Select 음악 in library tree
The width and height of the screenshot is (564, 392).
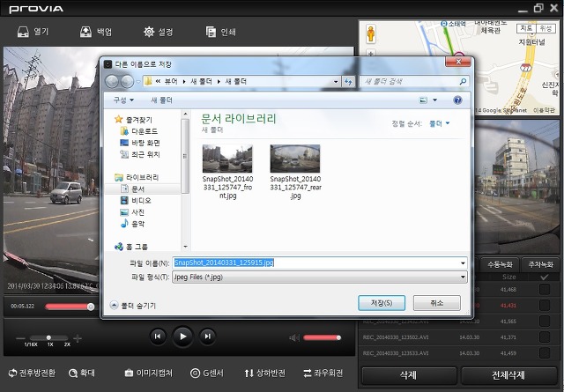pyautogui.click(x=132, y=224)
